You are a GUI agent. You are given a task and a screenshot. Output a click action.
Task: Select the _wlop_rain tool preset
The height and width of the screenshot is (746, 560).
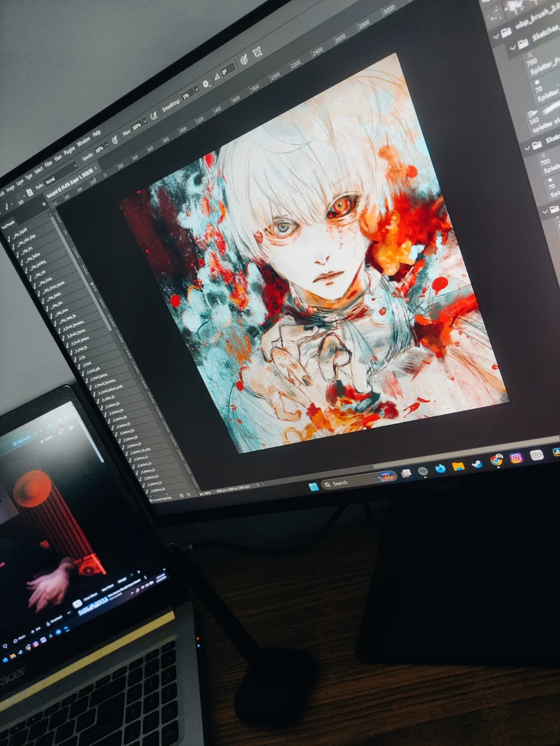point(40,275)
